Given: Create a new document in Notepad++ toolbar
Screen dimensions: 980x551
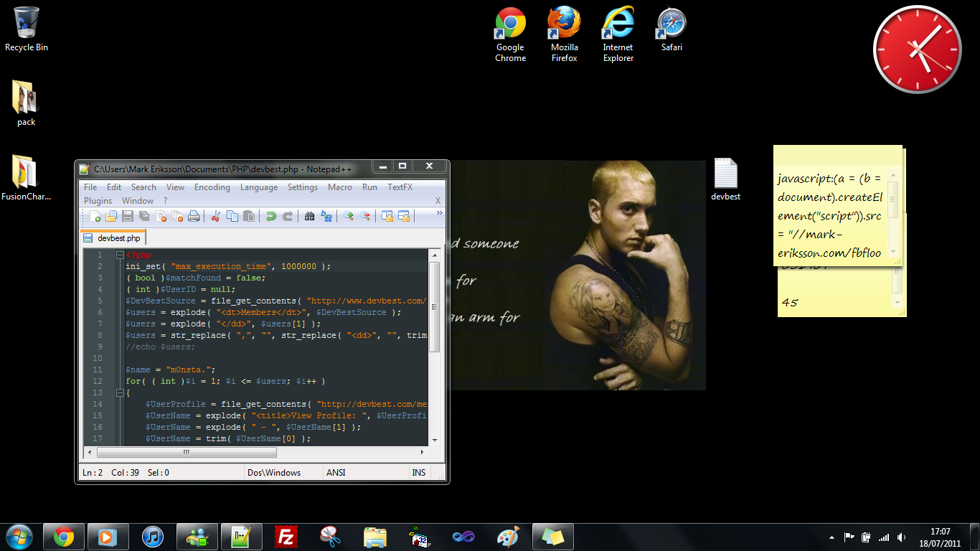Looking at the screenshot, I should pos(95,216).
